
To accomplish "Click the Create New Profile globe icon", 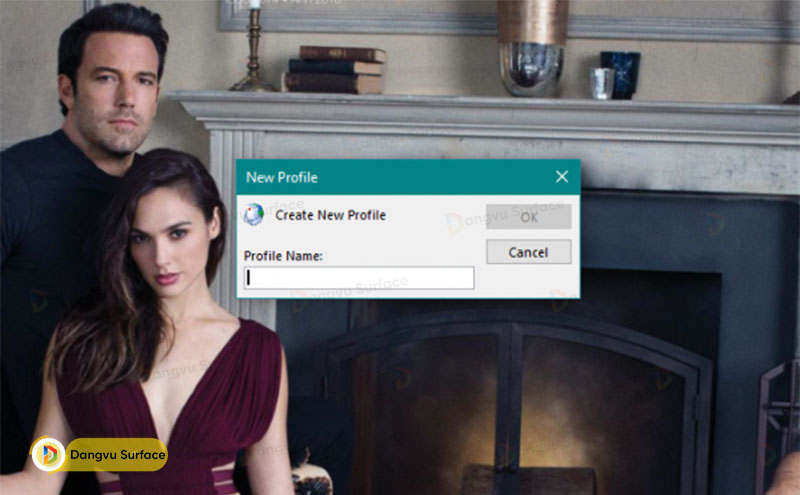I will click(254, 215).
